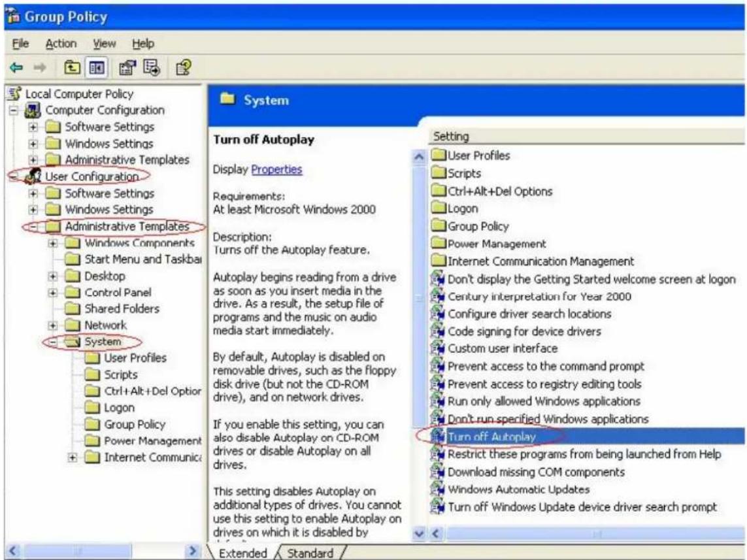The width and height of the screenshot is (747, 560).
Task: Expand the Windows Components tree node
Action: tap(53, 243)
